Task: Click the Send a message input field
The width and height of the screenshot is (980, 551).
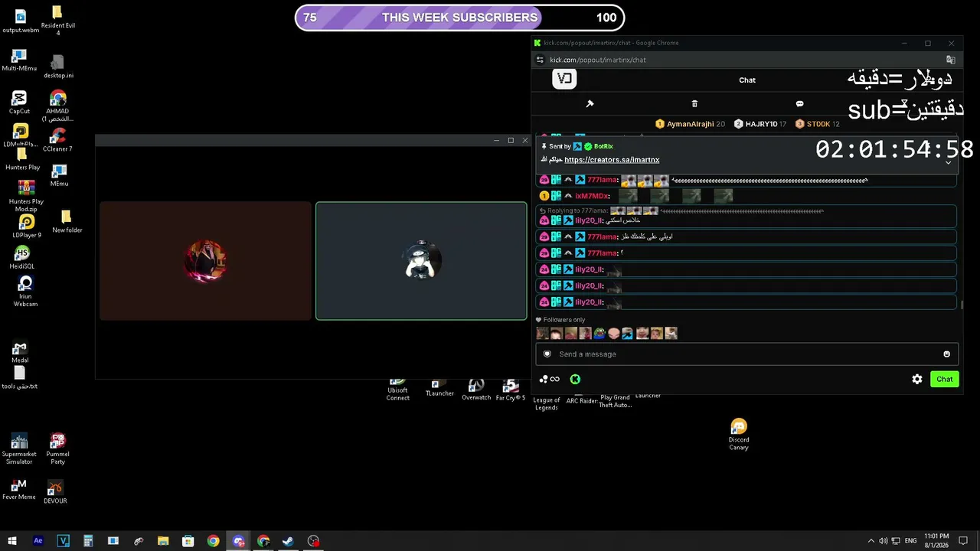Action: pyautogui.click(x=747, y=354)
